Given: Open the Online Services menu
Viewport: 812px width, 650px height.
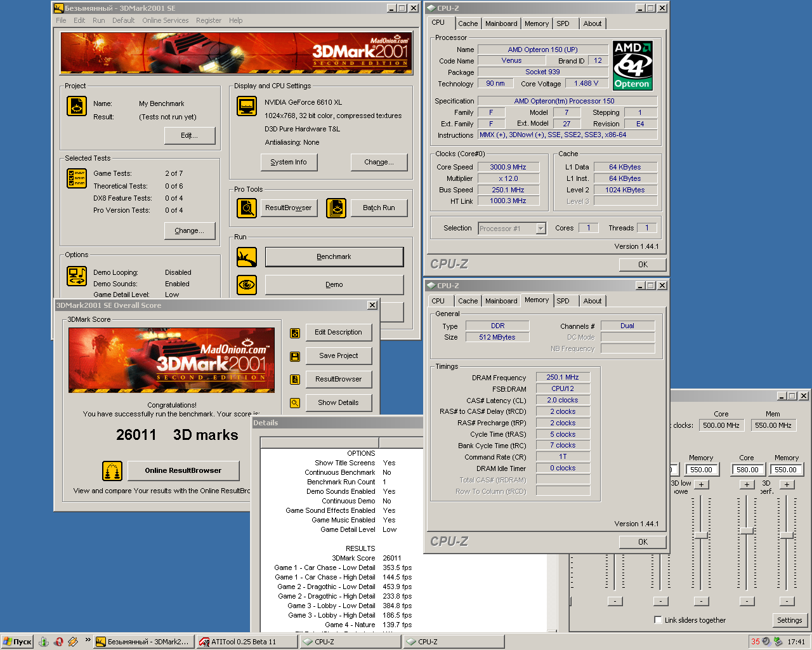Looking at the screenshot, I should click(165, 20).
